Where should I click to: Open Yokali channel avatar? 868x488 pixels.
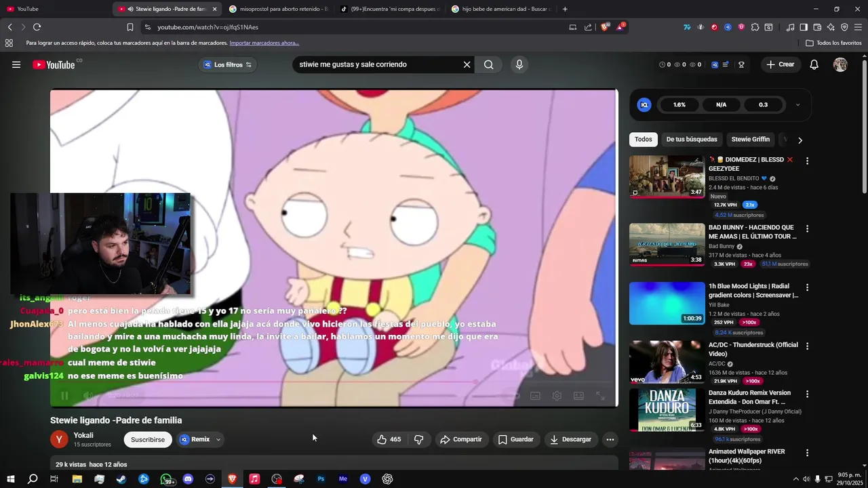coord(59,439)
